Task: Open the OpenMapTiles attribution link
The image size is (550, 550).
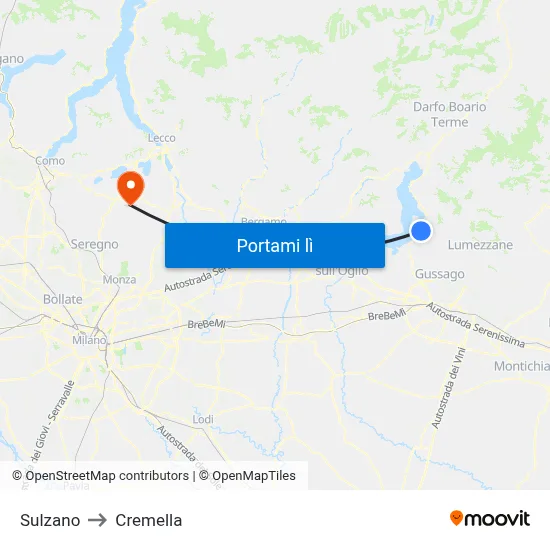Action: tap(247, 476)
